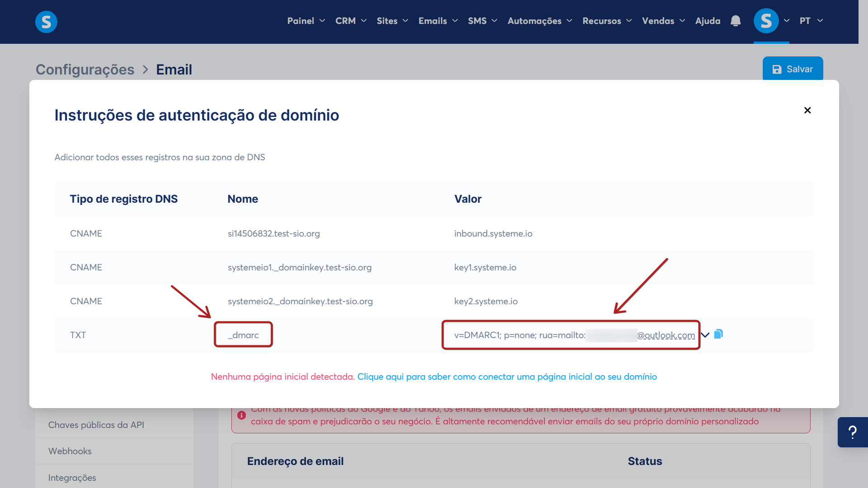This screenshot has width=868, height=488.
Task: Expand the DMARC value chevron
Action: click(x=705, y=335)
